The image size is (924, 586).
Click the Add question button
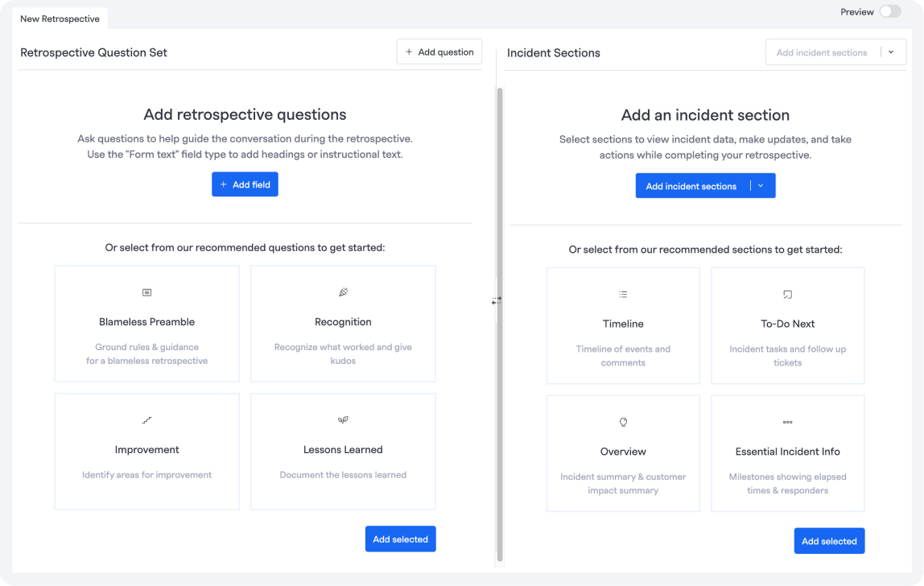[x=439, y=52]
